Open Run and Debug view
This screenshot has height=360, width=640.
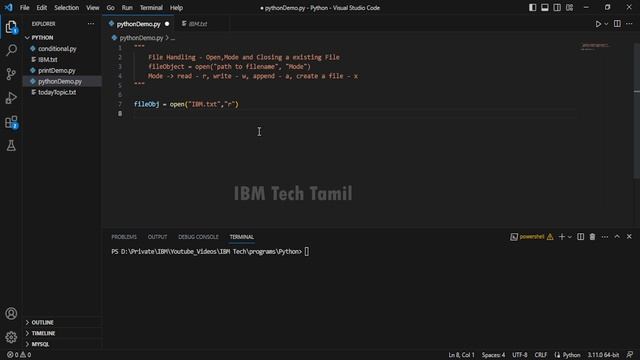11,98
